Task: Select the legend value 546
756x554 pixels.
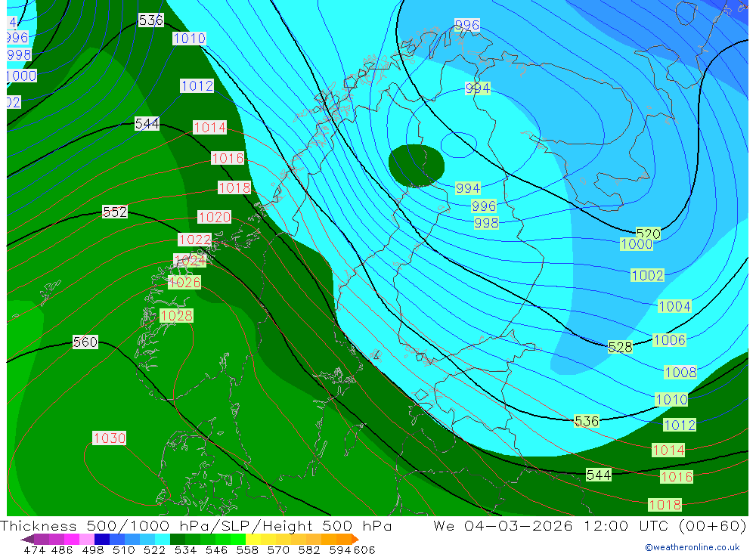Action: coord(216,549)
